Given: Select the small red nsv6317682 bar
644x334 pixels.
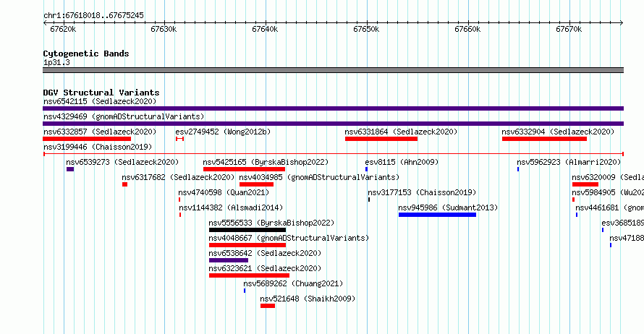Looking at the screenshot, I should tap(125, 184).
